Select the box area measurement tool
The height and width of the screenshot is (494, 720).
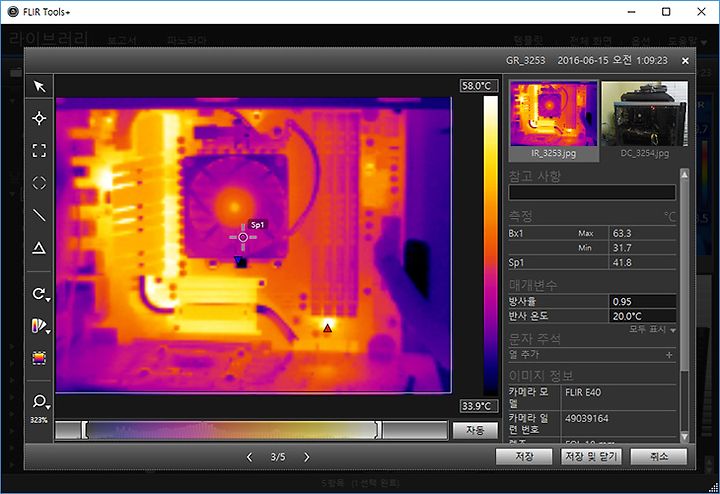pos(39,151)
